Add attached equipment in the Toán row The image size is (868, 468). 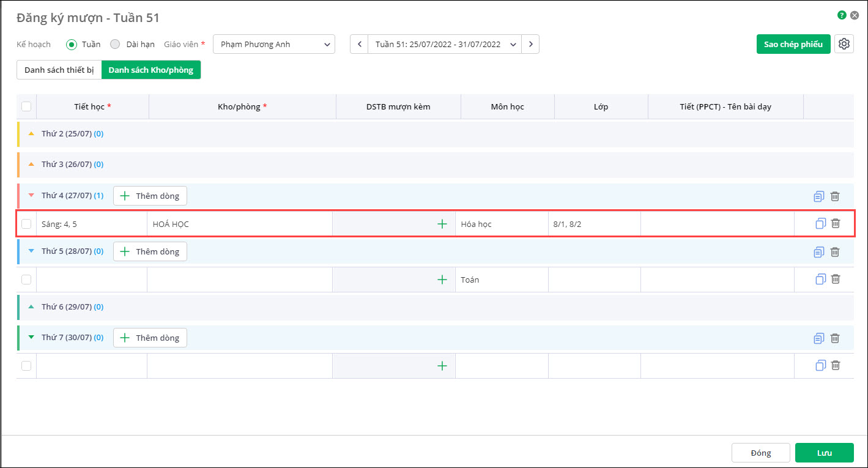(x=442, y=280)
